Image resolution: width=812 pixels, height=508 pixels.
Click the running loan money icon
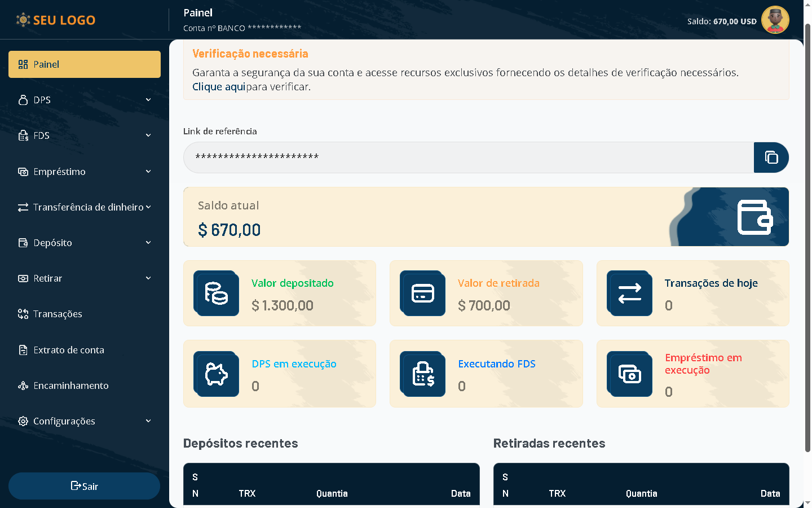click(x=629, y=374)
